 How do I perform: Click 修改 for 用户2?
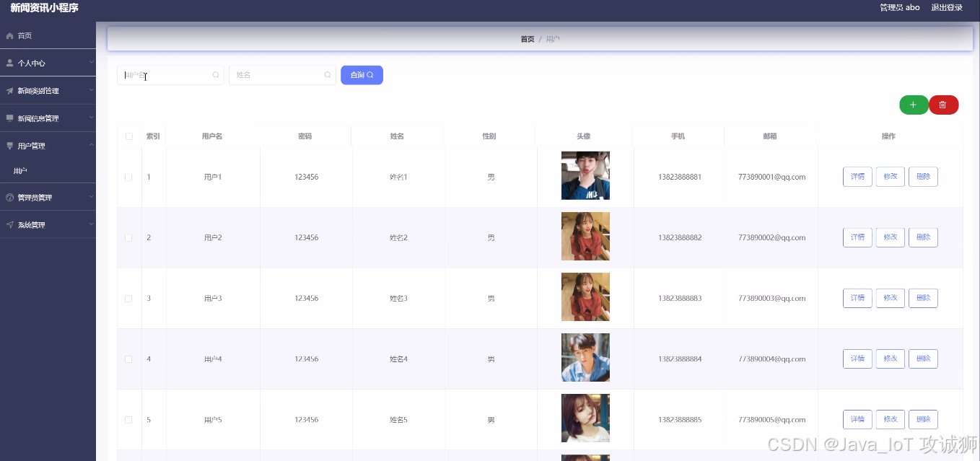point(891,237)
